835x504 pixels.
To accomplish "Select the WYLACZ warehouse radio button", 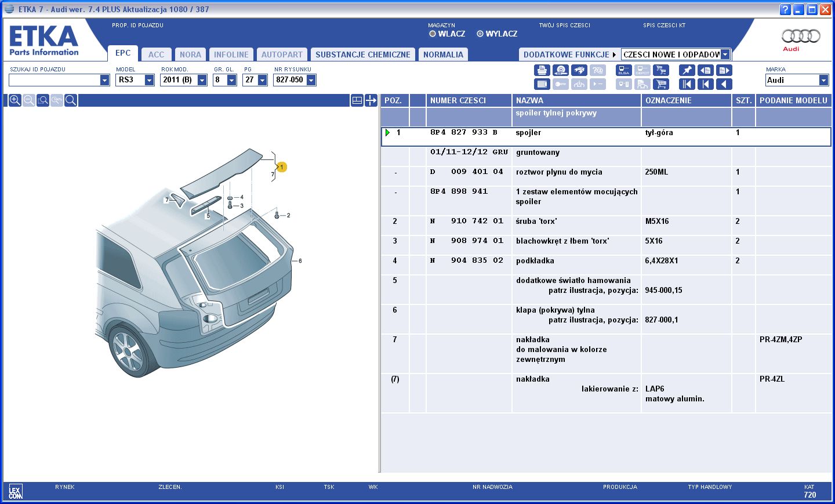I will click(x=480, y=34).
